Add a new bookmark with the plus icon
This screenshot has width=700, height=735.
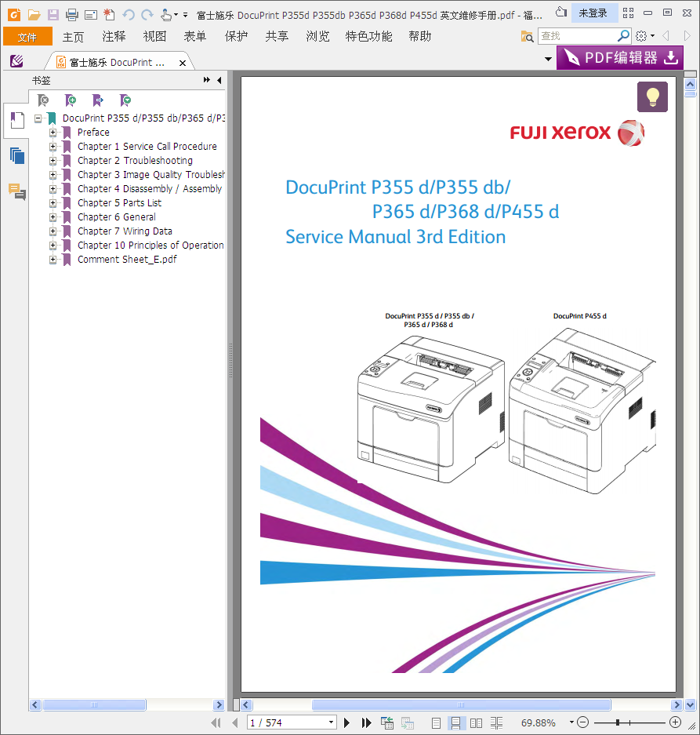[x=71, y=100]
